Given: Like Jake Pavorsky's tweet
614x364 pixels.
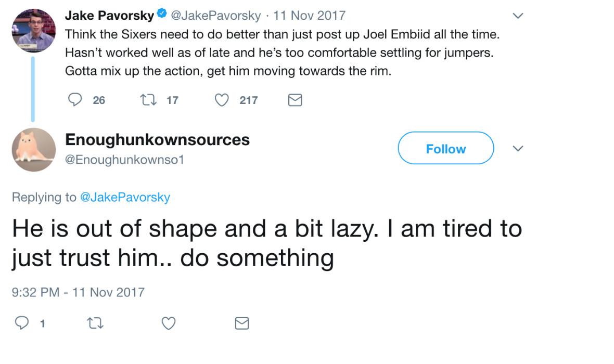Looking at the screenshot, I should pyautogui.click(x=223, y=100).
